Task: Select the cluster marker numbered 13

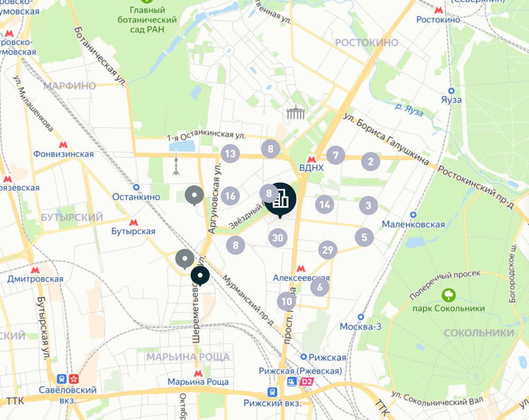Action: [x=230, y=154]
